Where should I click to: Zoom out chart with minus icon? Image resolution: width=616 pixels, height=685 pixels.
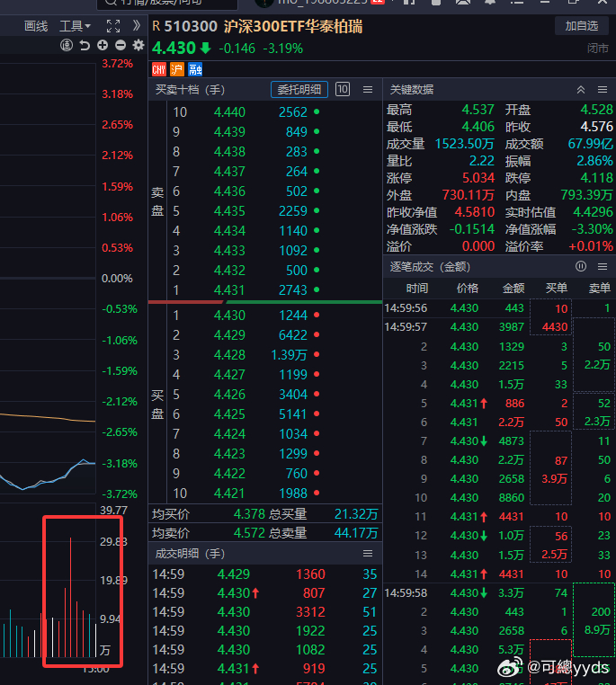(x=121, y=45)
